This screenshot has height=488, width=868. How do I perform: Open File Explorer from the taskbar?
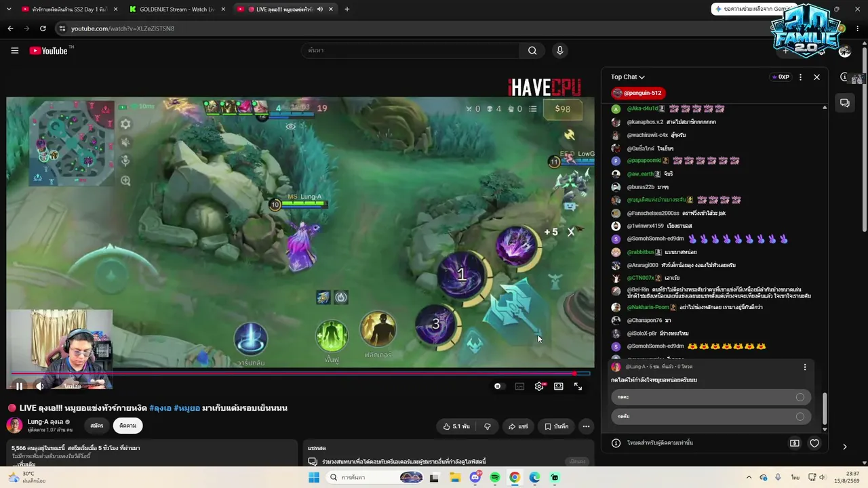point(454,478)
